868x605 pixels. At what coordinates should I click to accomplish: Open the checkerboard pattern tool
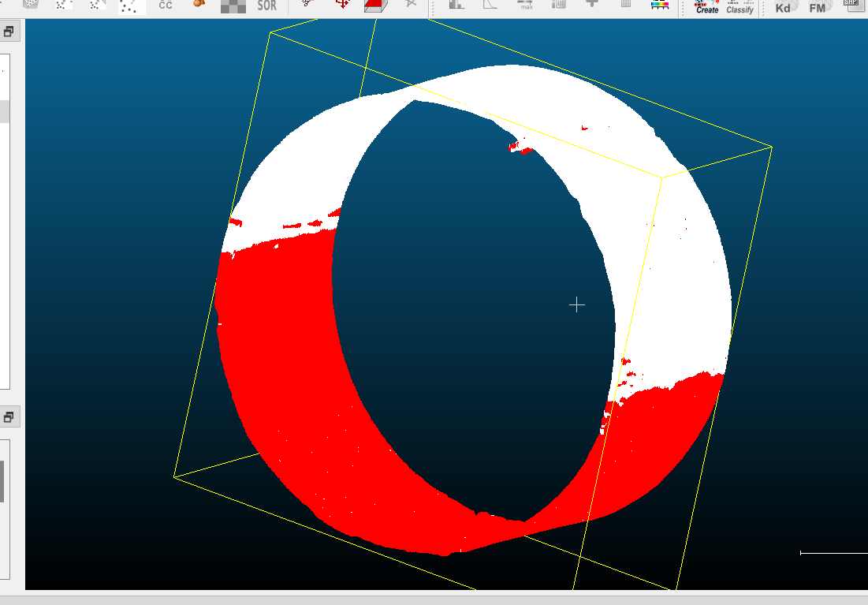[232, 6]
